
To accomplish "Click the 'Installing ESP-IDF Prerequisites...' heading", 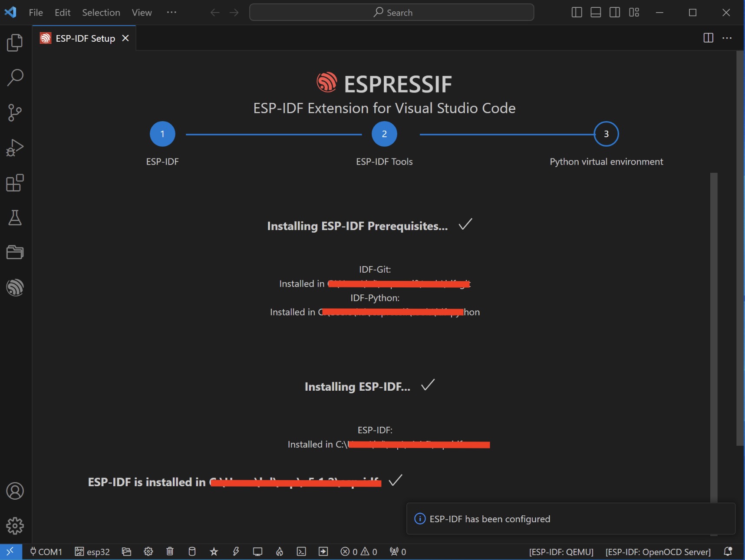I will 357,226.
